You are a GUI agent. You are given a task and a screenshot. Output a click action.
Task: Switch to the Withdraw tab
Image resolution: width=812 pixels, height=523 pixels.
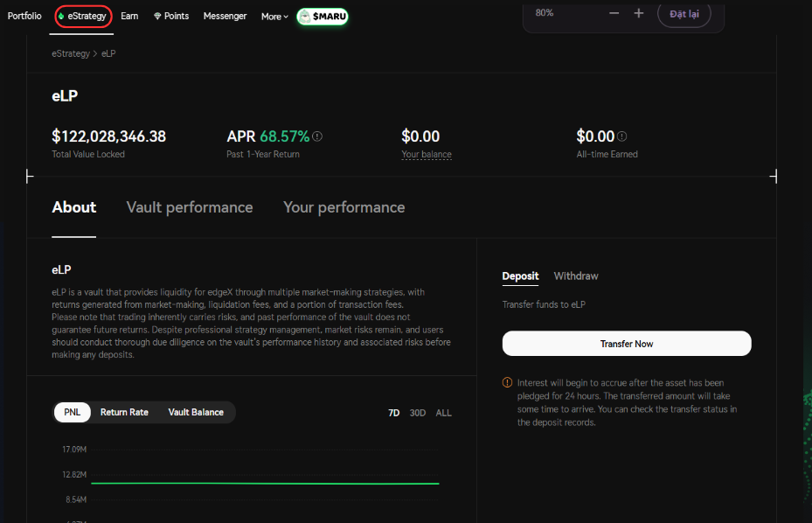coord(576,276)
